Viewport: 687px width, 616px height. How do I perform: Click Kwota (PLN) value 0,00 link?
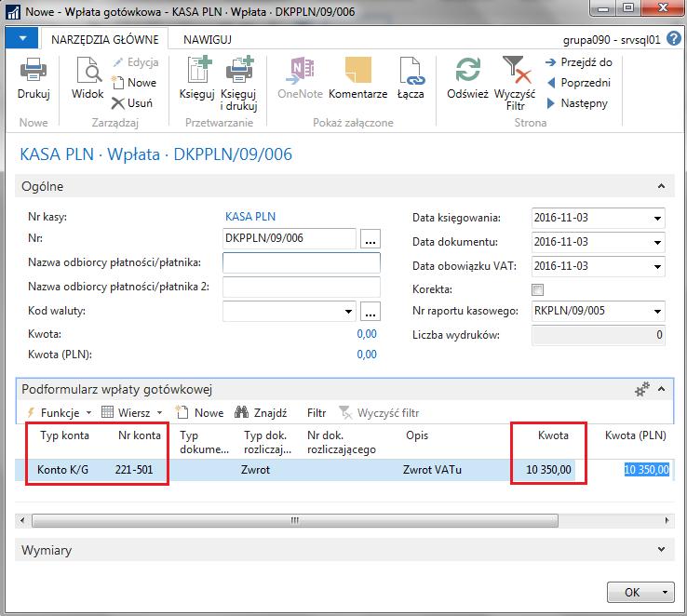click(367, 355)
